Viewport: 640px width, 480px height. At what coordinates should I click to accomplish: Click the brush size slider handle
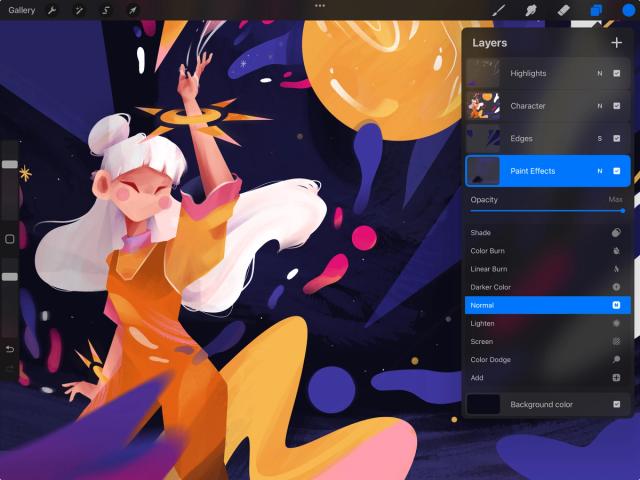click(x=10, y=164)
